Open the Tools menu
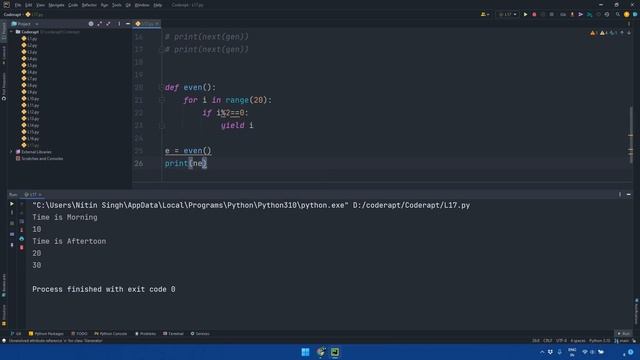The image size is (640, 360). coord(117,5)
